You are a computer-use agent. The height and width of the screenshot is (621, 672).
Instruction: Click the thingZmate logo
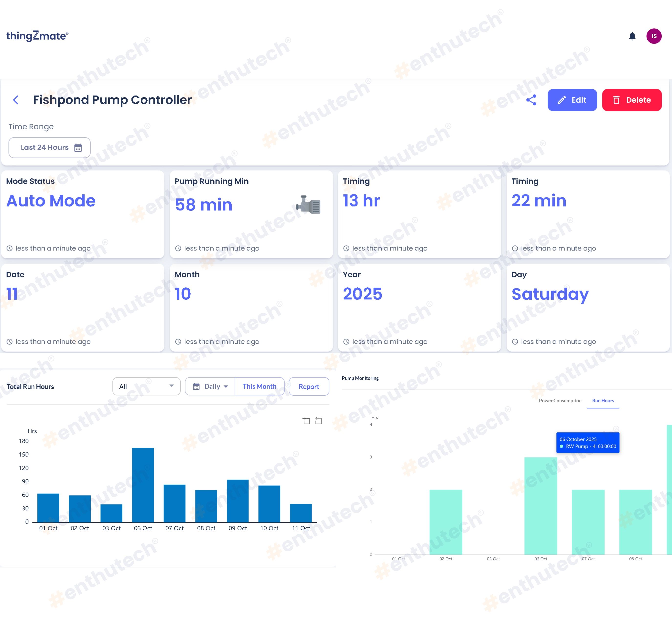coord(37,36)
